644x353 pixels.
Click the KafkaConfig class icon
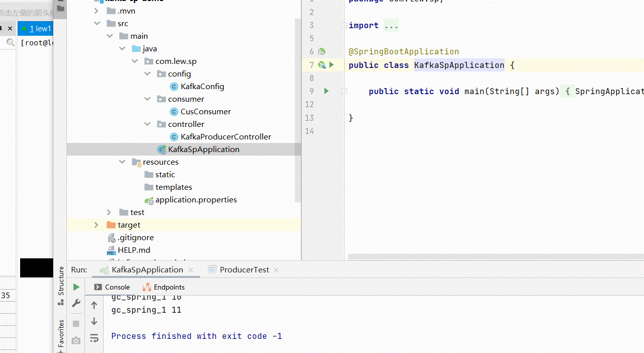tap(174, 87)
